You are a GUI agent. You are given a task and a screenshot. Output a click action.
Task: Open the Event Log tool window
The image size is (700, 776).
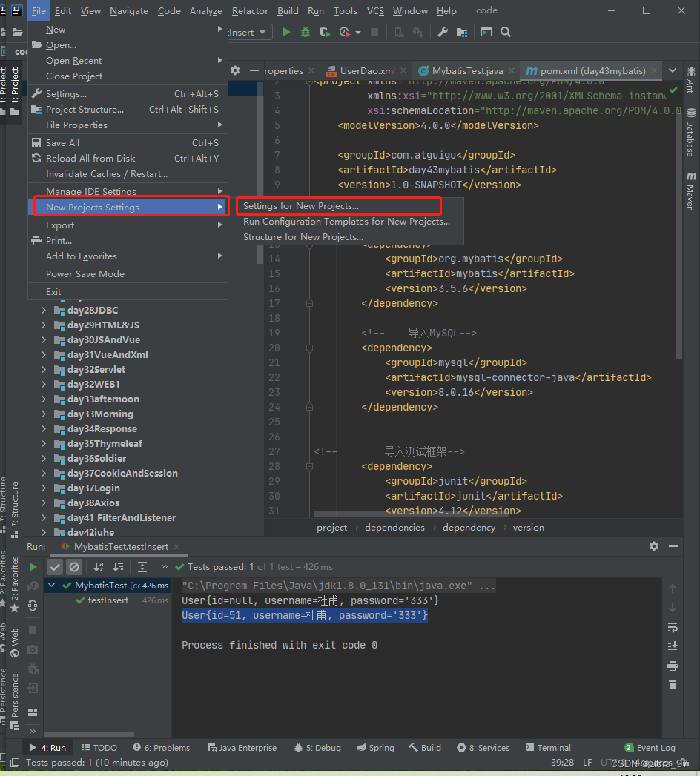pos(650,747)
